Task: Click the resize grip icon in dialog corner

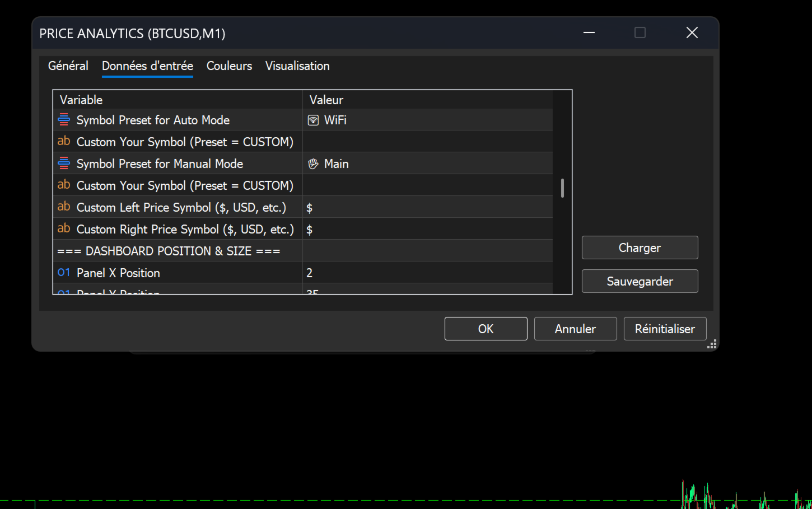Action: point(712,344)
